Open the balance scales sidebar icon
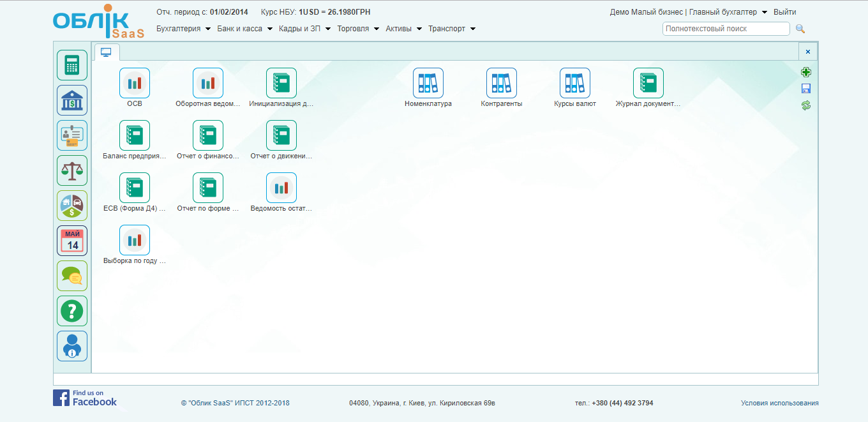This screenshot has height=422, width=868. coord(72,170)
